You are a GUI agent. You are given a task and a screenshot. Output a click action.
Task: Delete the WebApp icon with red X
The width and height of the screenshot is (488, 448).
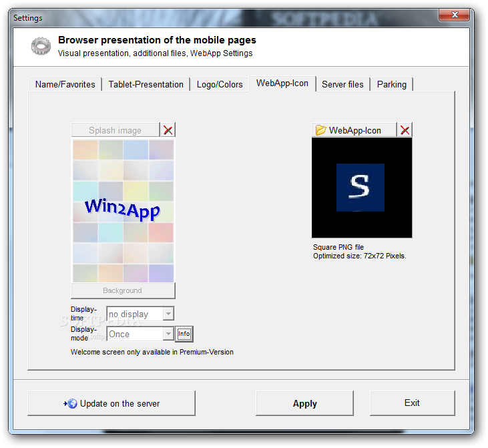click(405, 130)
